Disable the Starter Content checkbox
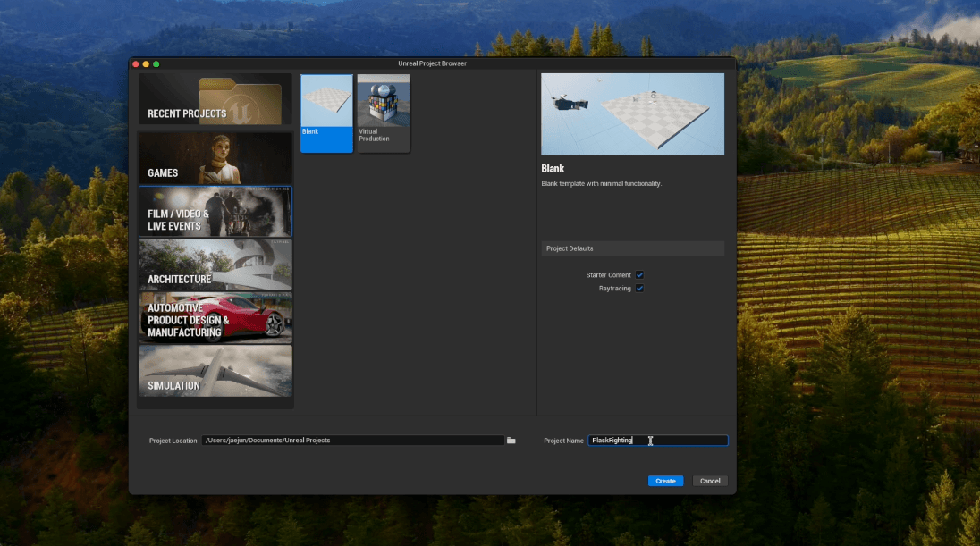The height and width of the screenshot is (546, 980). (x=639, y=275)
